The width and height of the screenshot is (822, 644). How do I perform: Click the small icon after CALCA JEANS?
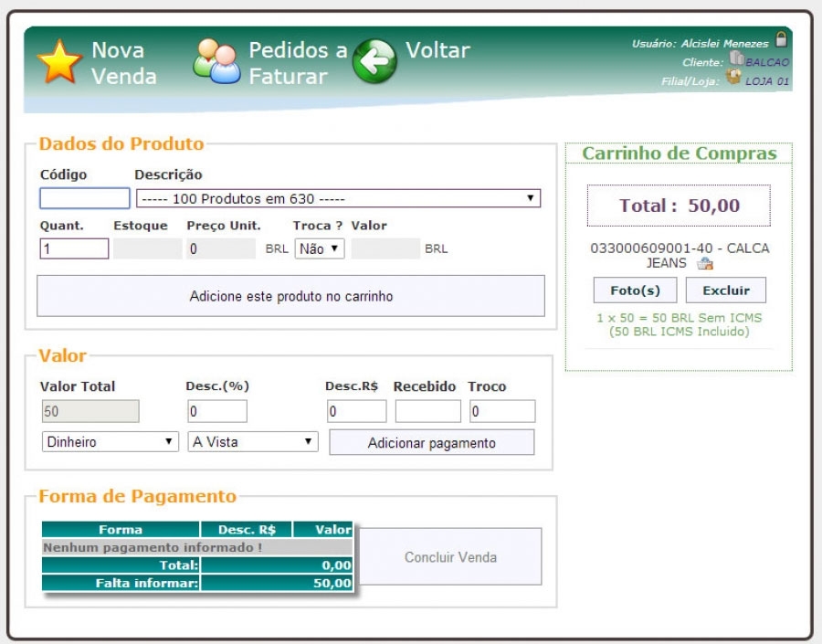click(x=704, y=264)
